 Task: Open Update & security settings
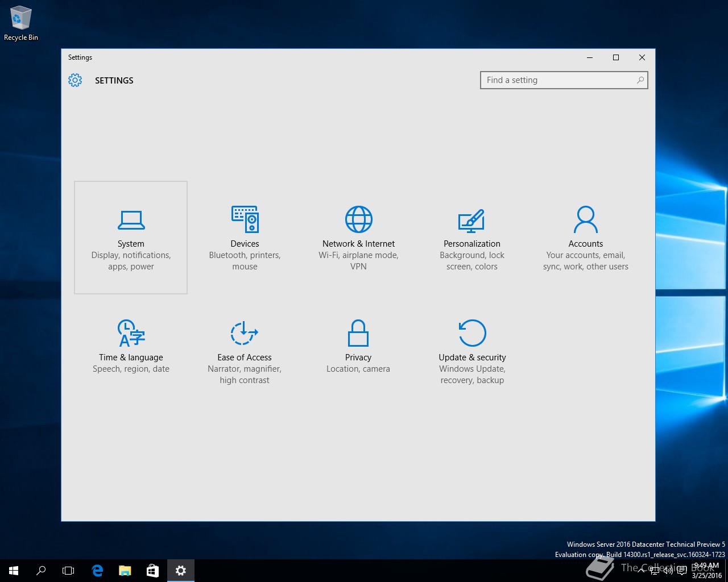pos(472,351)
